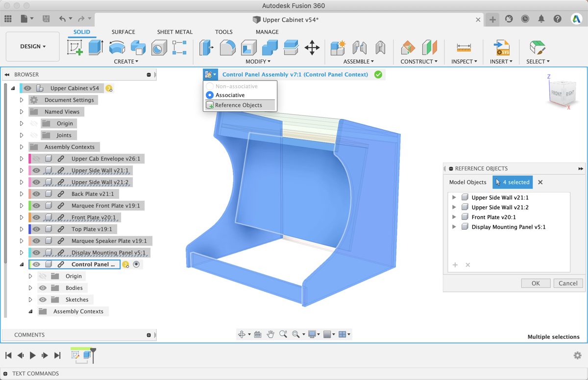
Task: Click the Top Plate v19:1 color swatch
Action: click(30, 229)
